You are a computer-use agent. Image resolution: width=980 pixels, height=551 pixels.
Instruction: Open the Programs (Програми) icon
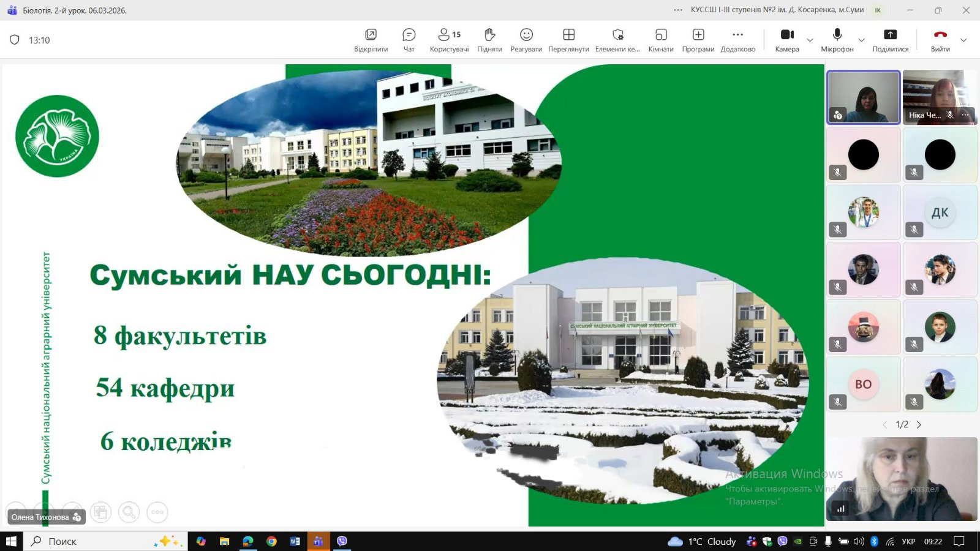coord(698,40)
